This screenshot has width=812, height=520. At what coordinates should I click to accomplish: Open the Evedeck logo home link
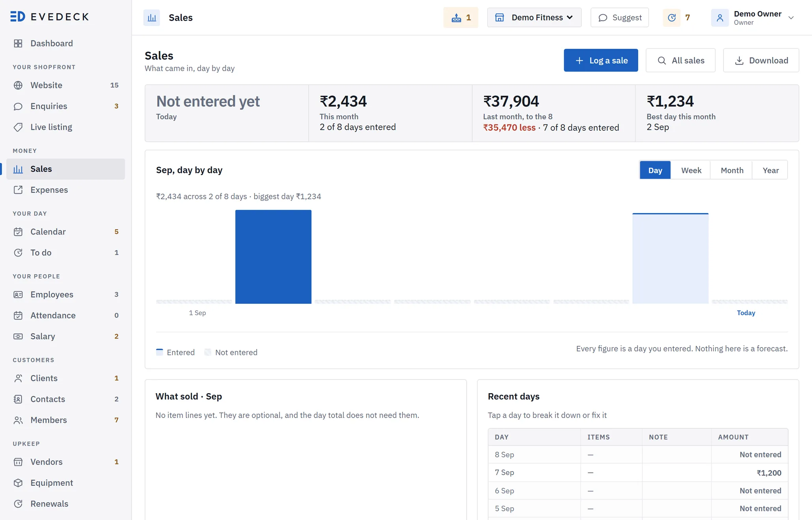coord(50,17)
